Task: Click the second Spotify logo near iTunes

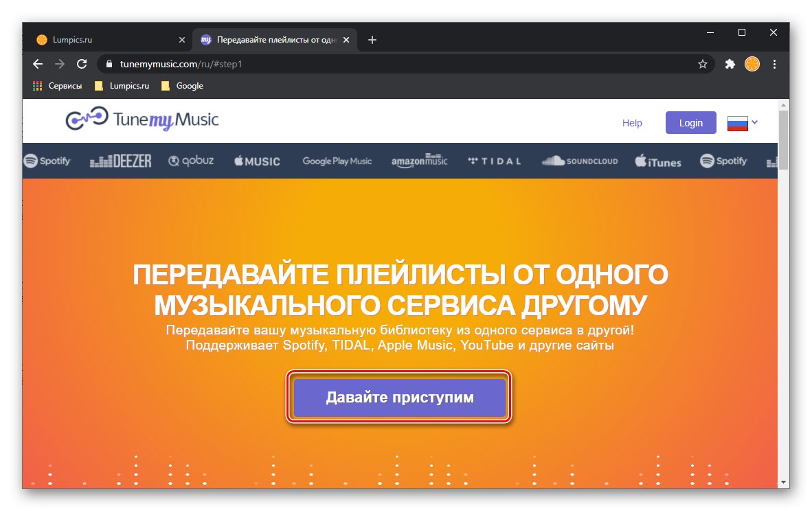Action: (723, 161)
